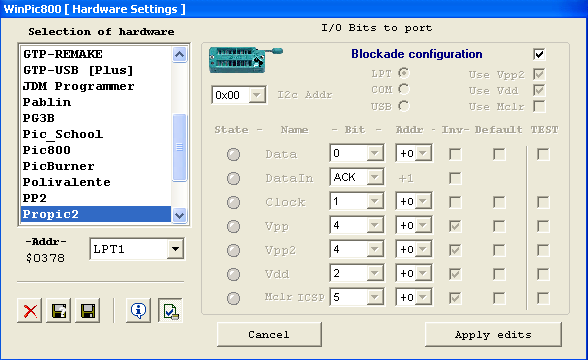The image size is (588, 360).
Task: Click the Cancel button
Action: pyautogui.click(x=269, y=334)
